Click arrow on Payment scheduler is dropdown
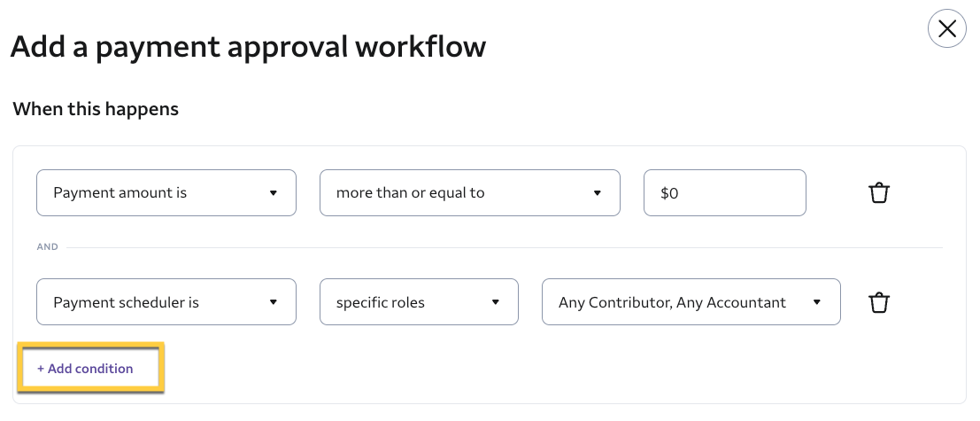 [274, 303]
